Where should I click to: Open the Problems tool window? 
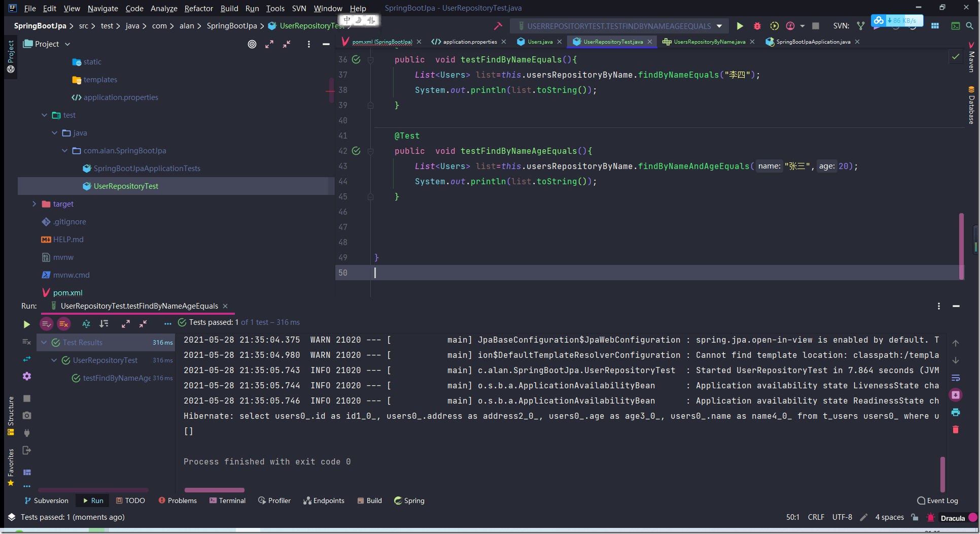(178, 500)
